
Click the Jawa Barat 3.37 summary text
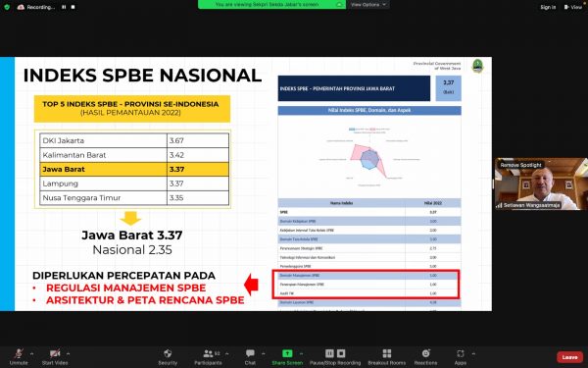(x=132, y=236)
